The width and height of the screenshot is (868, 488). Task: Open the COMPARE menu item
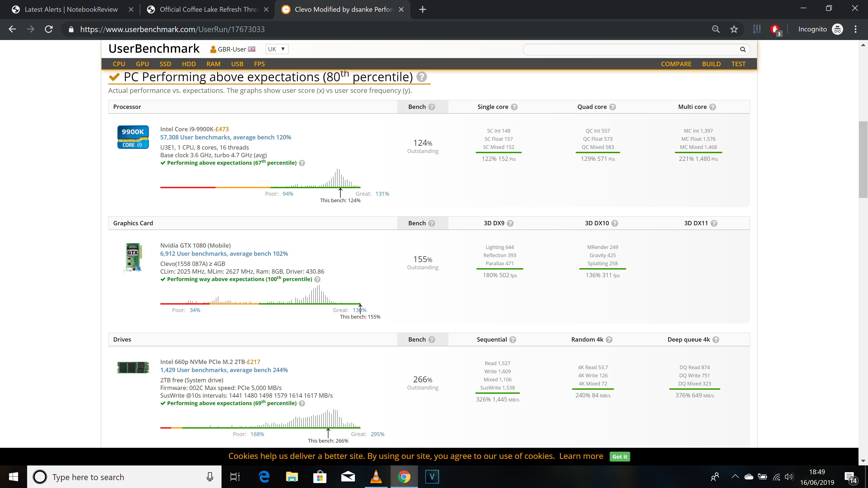pyautogui.click(x=676, y=64)
